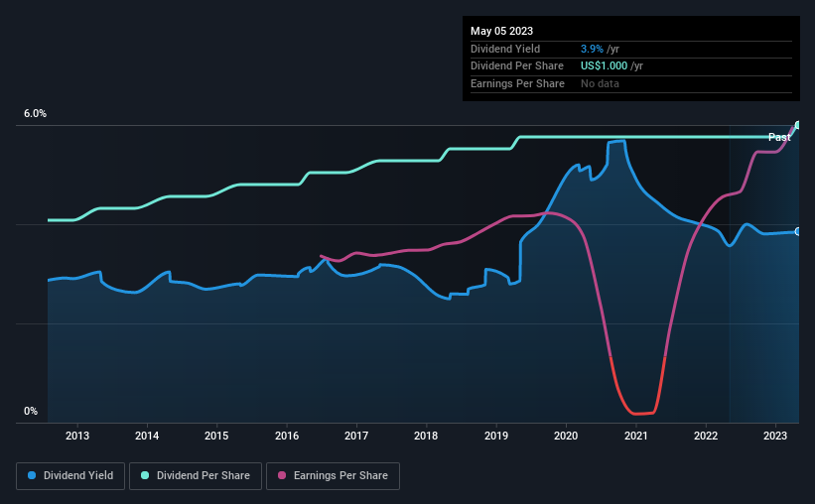Click the 6.0% y-axis label
Screen dimensions: 815x504
(x=35, y=114)
